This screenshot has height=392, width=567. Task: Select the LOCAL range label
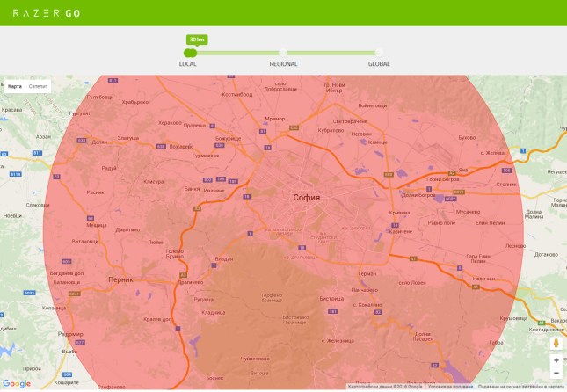[x=188, y=64]
